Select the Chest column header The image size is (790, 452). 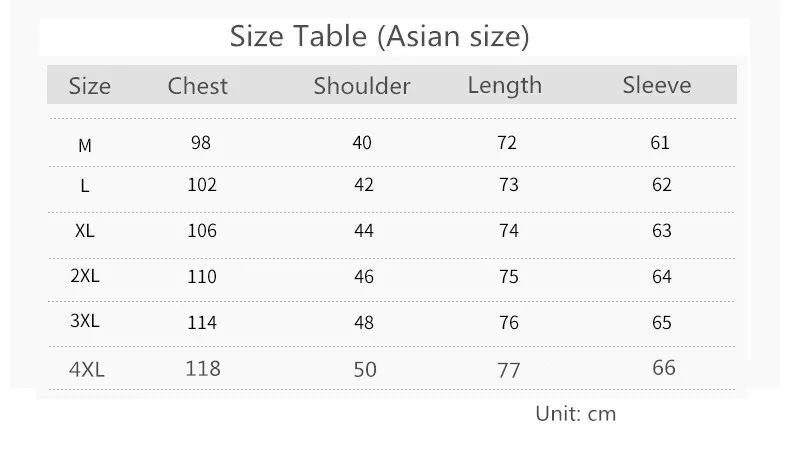198,86
